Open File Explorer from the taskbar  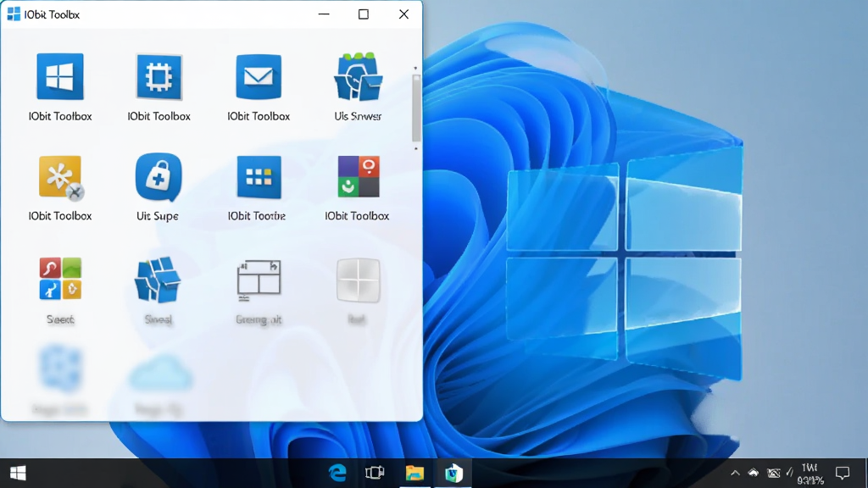[414, 473]
